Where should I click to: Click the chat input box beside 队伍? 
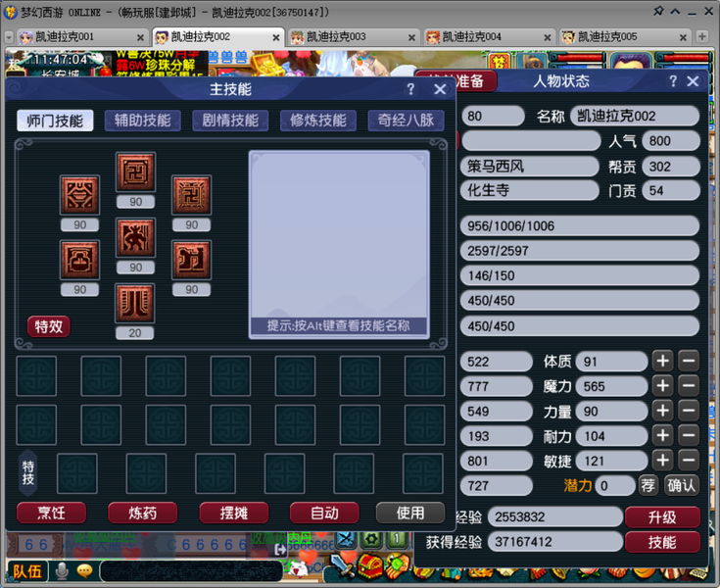tap(191, 572)
